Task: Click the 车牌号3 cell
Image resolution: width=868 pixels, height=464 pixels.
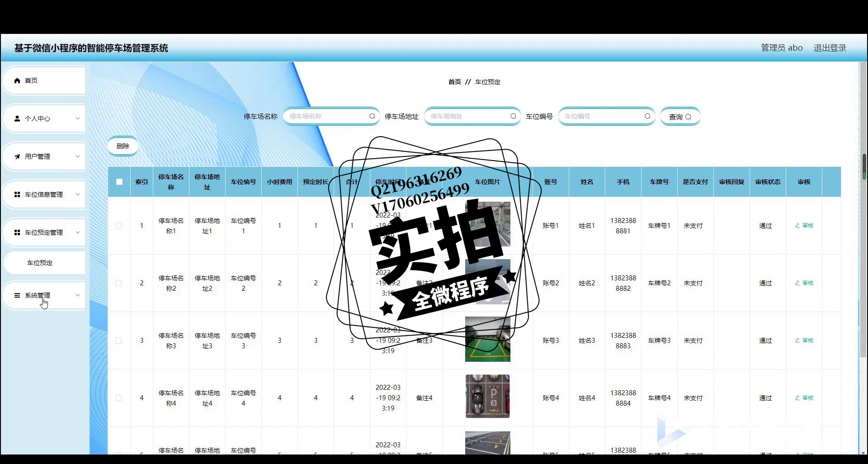Action: point(659,341)
